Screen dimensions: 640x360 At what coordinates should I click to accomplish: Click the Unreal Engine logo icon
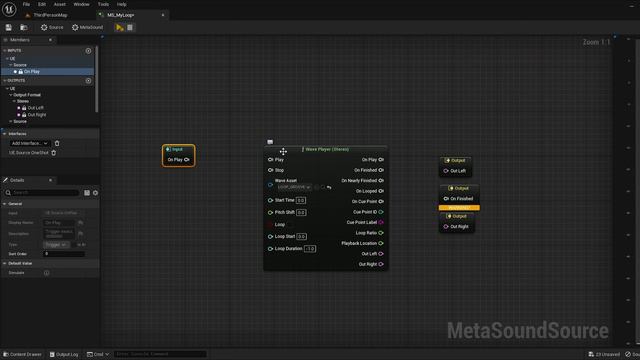click(9, 9)
